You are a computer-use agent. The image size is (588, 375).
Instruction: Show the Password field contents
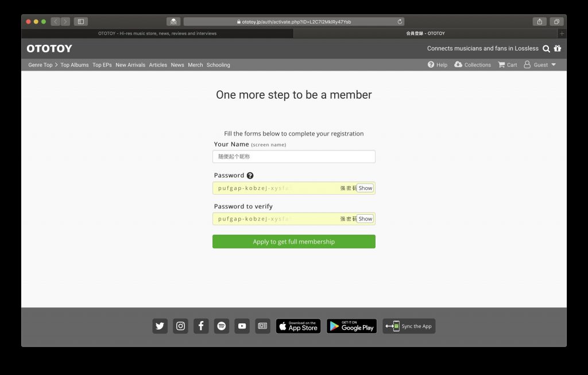point(365,188)
